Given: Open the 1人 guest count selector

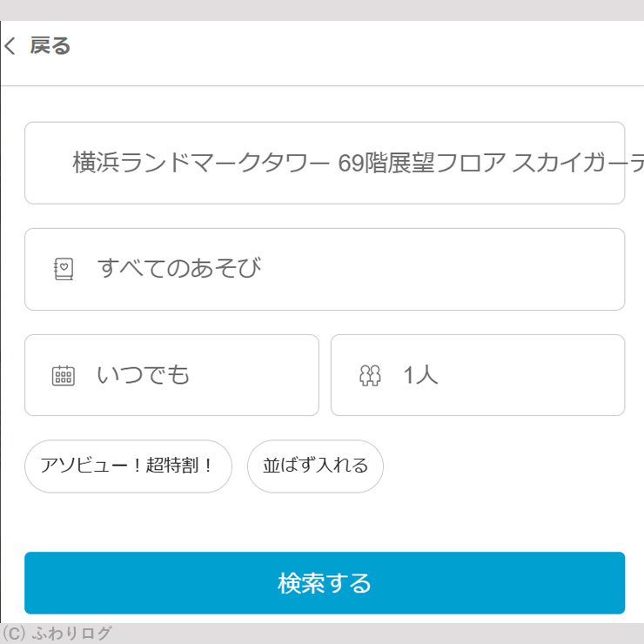Looking at the screenshot, I should pos(477,375).
